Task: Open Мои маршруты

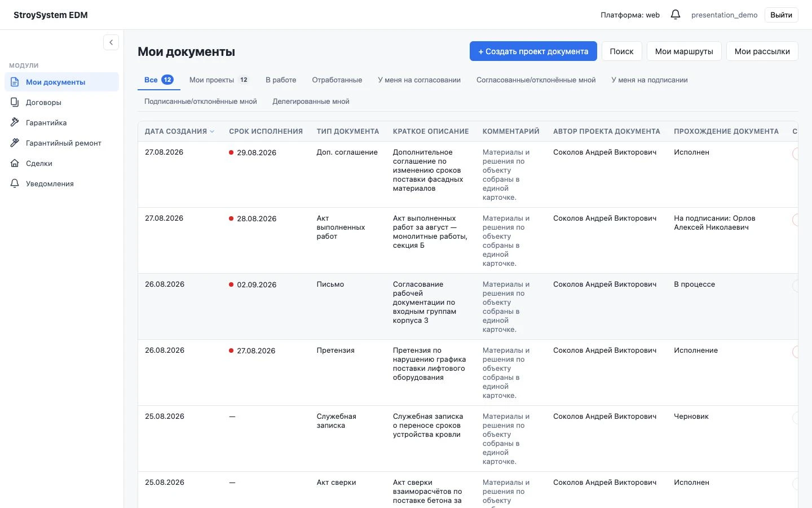Action: tap(684, 51)
